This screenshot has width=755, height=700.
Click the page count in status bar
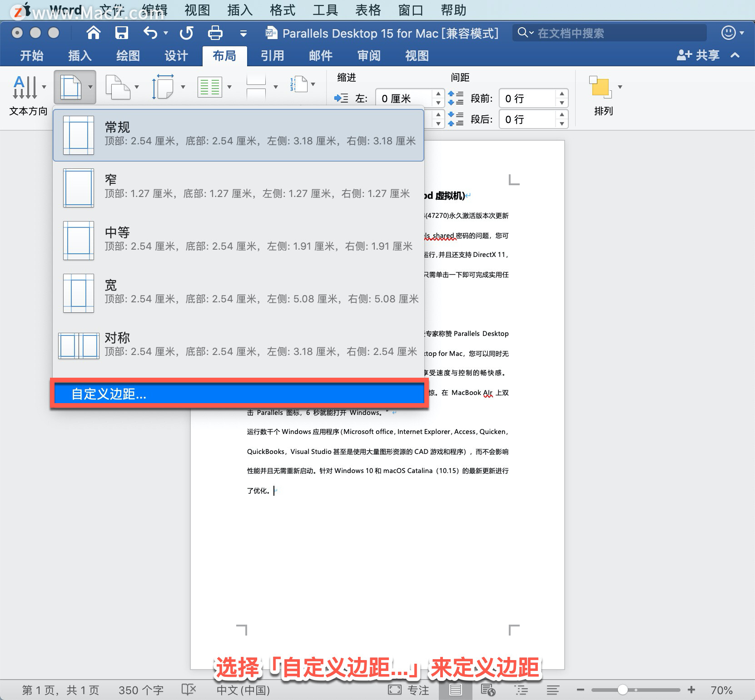(x=60, y=690)
